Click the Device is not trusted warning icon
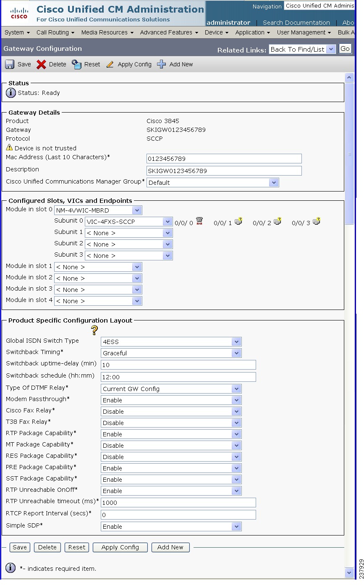 tap(9, 147)
